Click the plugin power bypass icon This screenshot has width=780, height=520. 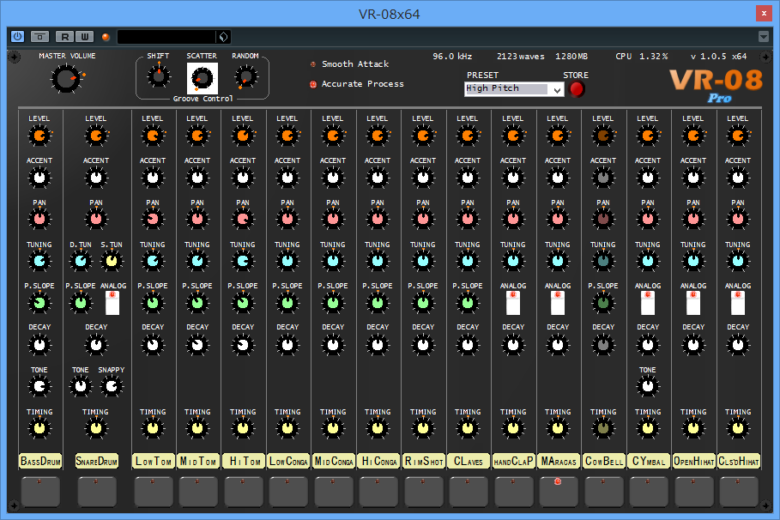(17, 36)
